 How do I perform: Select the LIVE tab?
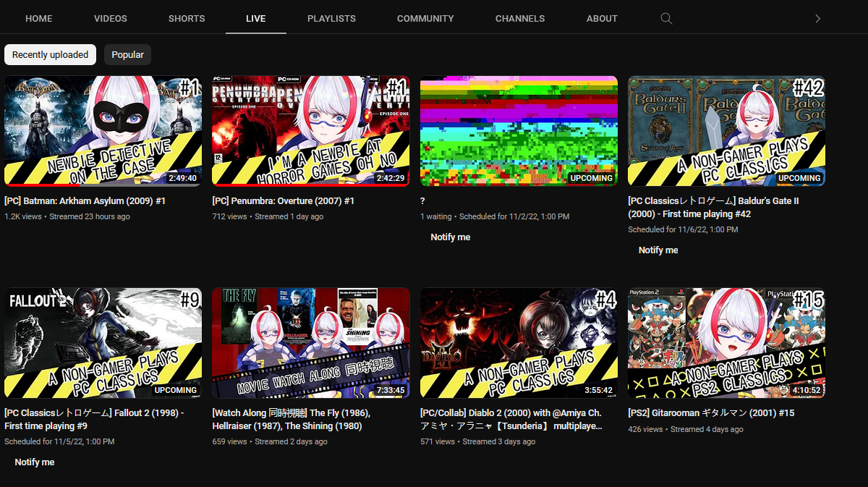pyautogui.click(x=256, y=19)
